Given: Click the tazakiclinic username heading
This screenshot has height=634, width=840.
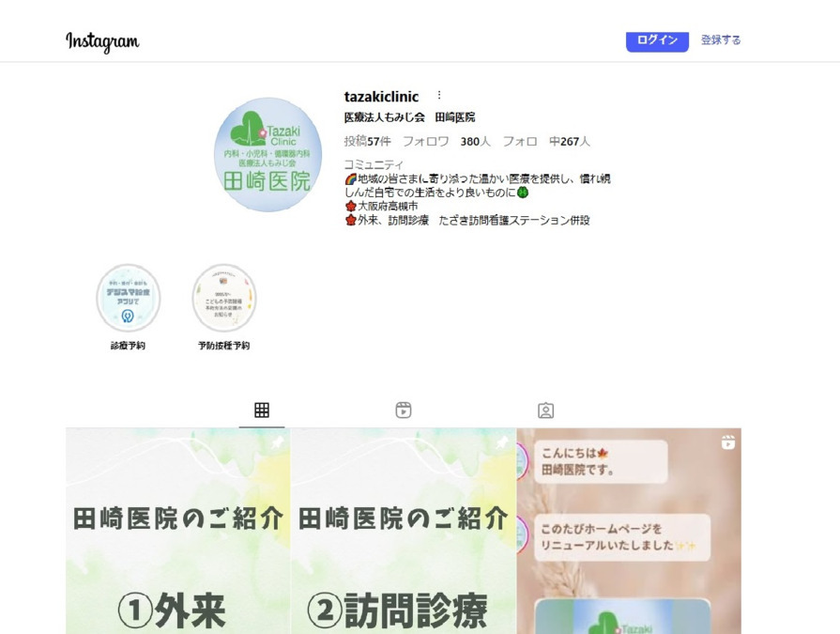Looking at the screenshot, I should pyautogui.click(x=381, y=97).
